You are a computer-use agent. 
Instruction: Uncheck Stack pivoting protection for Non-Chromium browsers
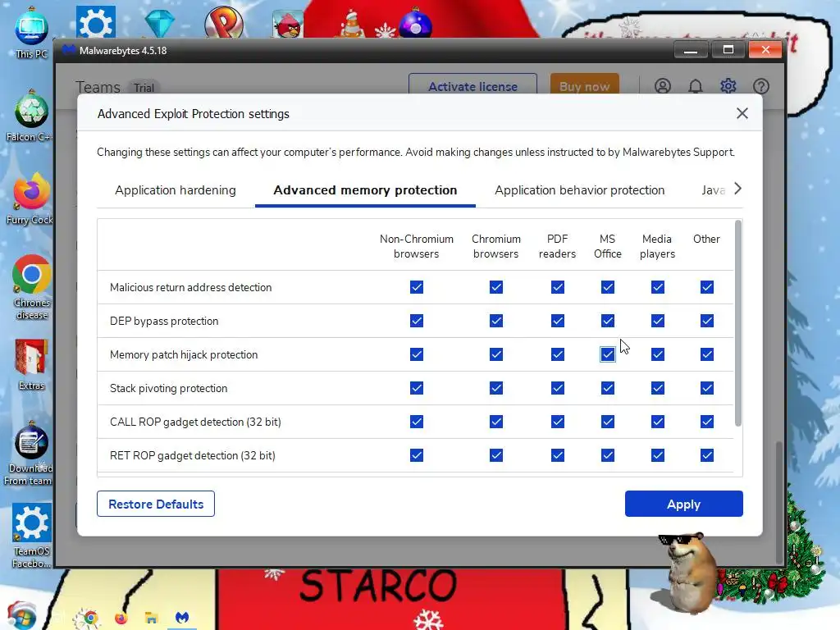416,388
